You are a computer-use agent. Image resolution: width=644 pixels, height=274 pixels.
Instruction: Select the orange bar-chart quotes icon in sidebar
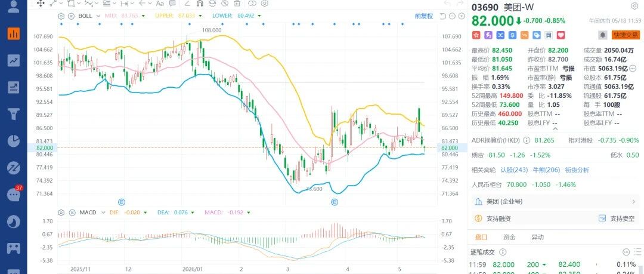coord(14,33)
